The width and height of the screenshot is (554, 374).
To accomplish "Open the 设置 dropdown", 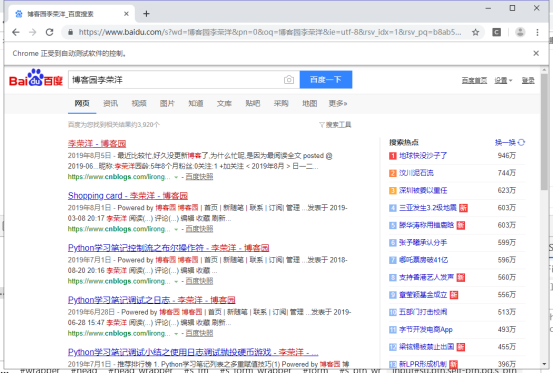I will point(503,81).
